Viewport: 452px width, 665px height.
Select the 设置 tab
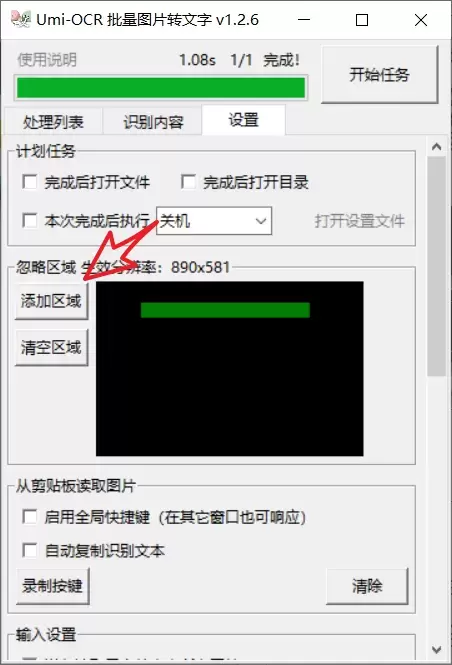tap(243, 120)
